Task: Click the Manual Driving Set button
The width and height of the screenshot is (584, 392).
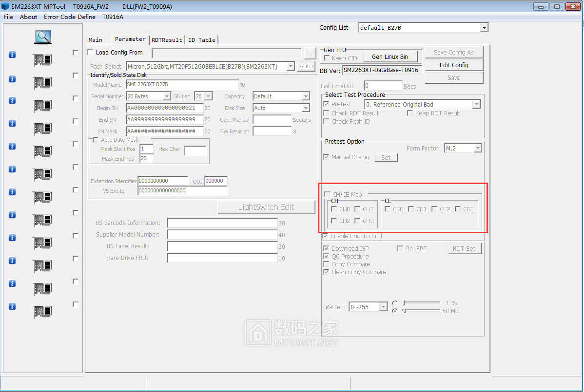Action: coord(386,157)
